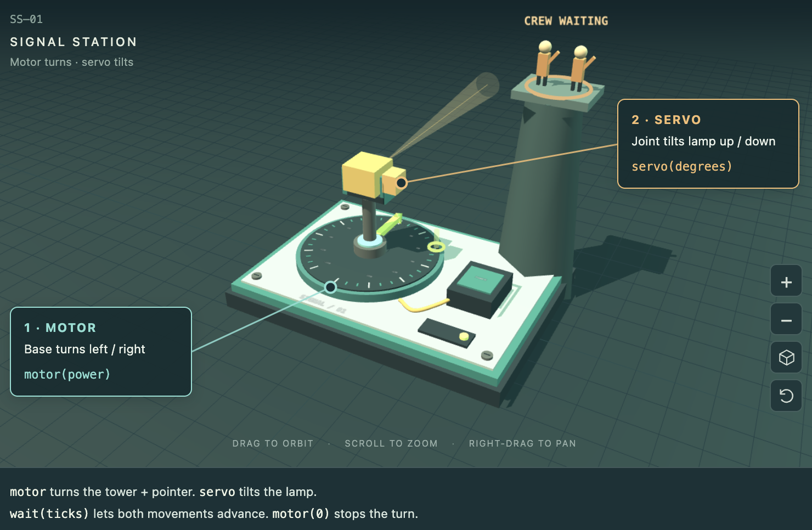The width and height of the screenshot is (812, 530).
Task: Click the green pointer arrow on the dial
Action: pyautogui.click(x=389, y=224)
